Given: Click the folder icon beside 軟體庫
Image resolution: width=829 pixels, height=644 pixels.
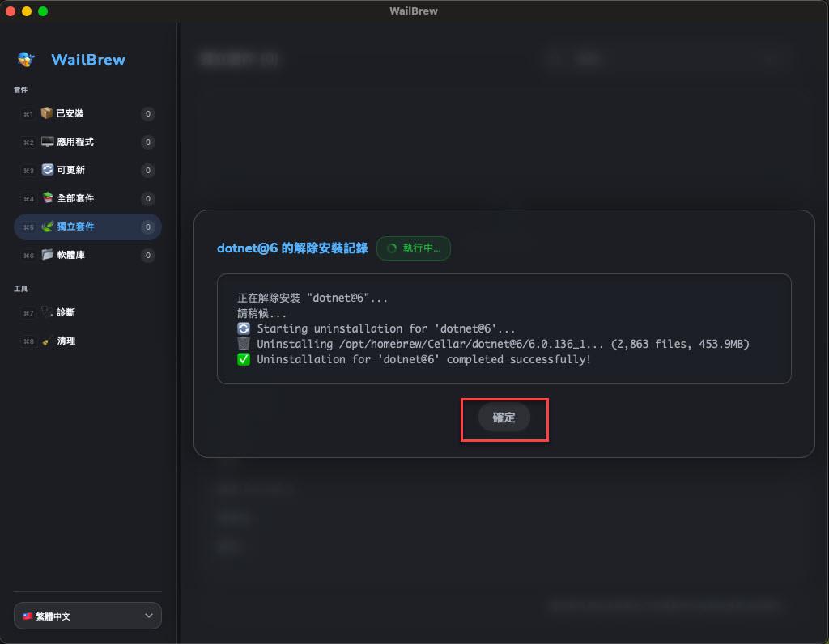Looking at the screenshot, I should click(47, 255).
